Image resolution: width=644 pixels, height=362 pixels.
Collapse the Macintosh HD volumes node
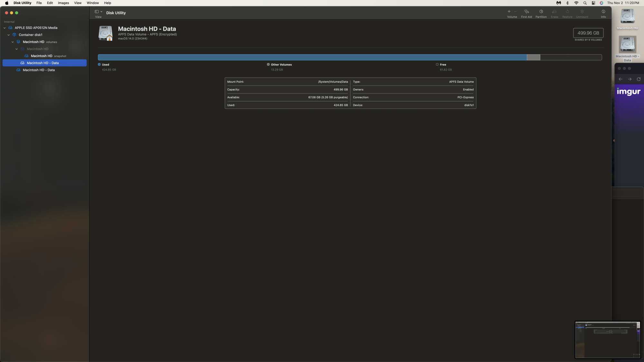click(x=13, y=42)
